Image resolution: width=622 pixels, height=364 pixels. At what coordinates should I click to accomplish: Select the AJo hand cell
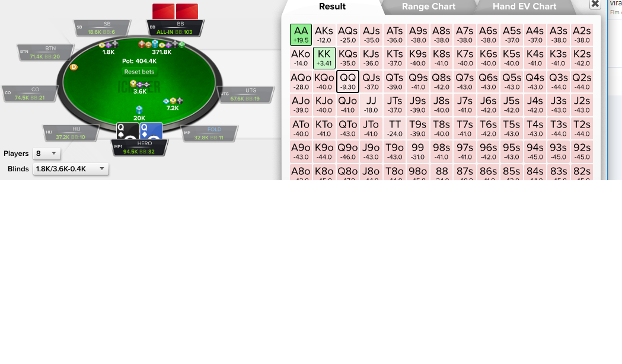(x=301, y=105)
